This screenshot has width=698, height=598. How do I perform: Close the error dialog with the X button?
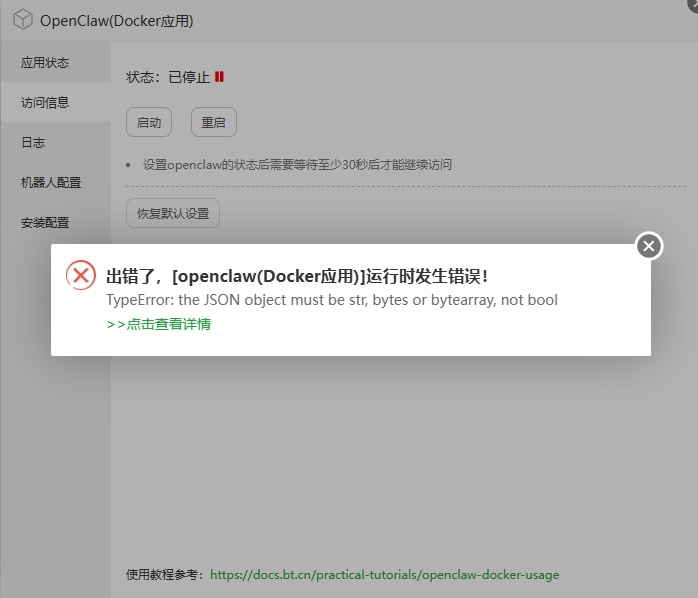649,246
